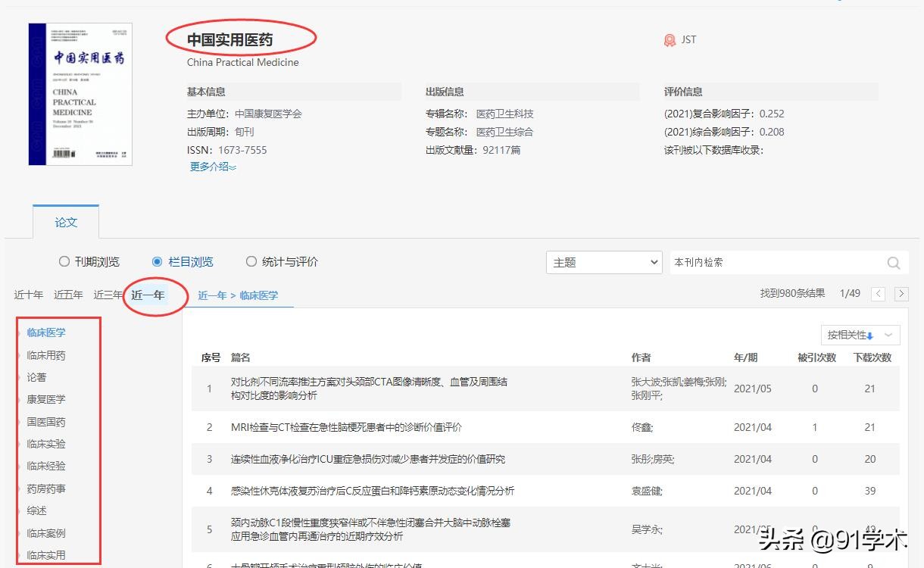The width and height of the screenshot is (924, 568).
Task: Select the 统计与评价 radio button
Action: (251, 261)
